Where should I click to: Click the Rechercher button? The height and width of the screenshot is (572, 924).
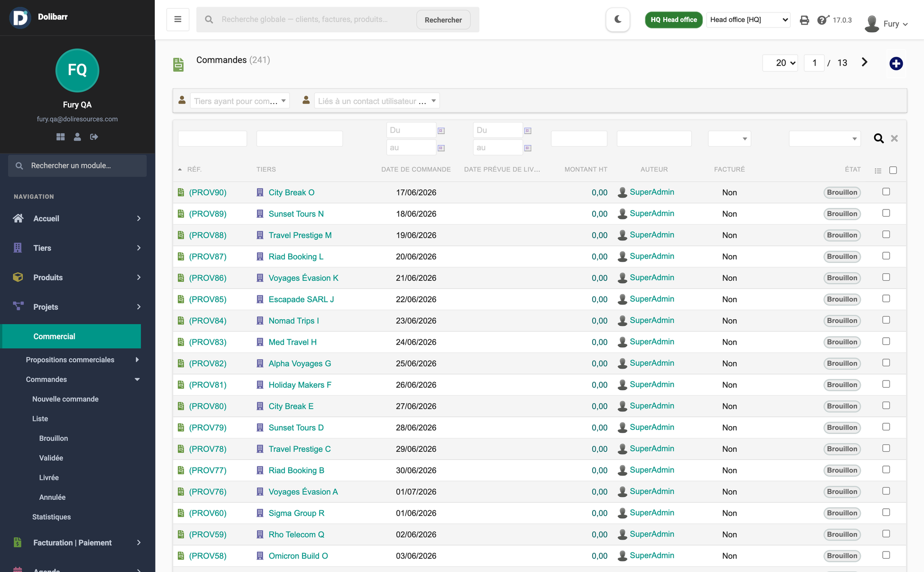(443, 20)
